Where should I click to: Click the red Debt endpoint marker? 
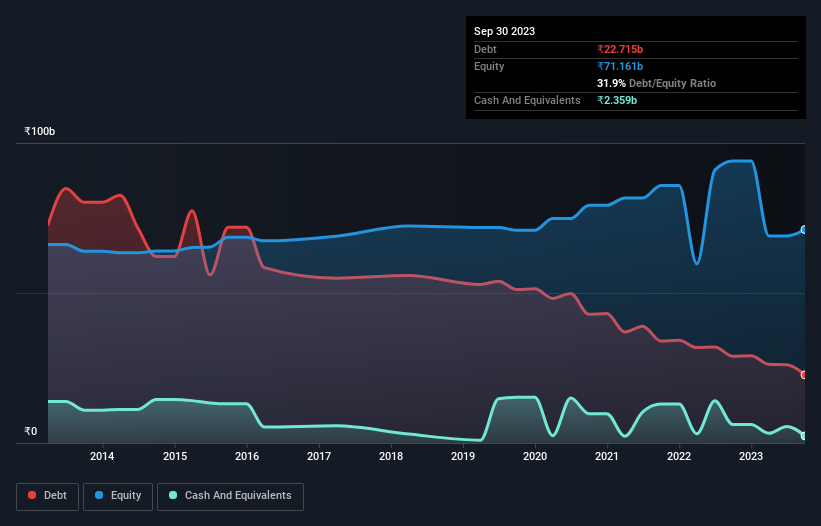(803, 375)
